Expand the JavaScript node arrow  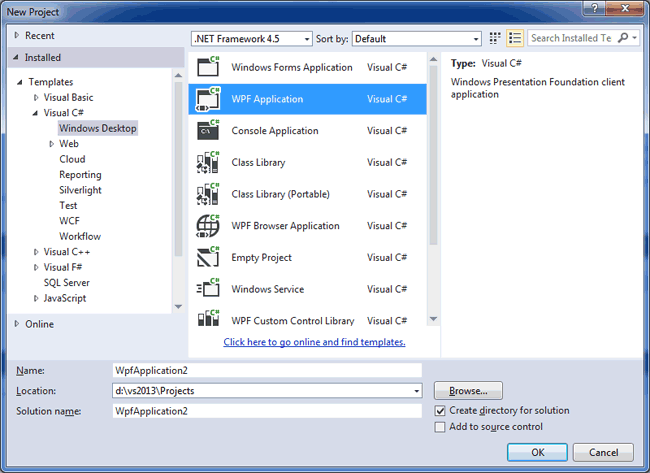tap(36, 298)
